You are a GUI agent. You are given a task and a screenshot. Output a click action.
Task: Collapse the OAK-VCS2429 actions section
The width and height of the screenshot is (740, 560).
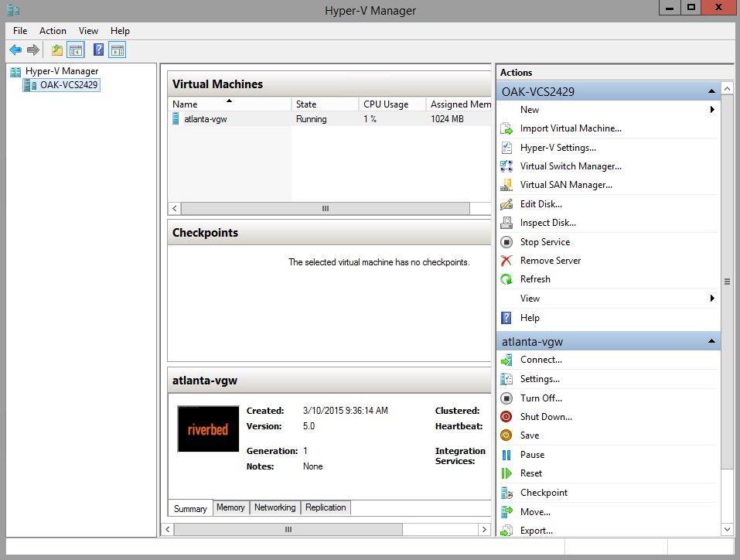click(711, 91)
